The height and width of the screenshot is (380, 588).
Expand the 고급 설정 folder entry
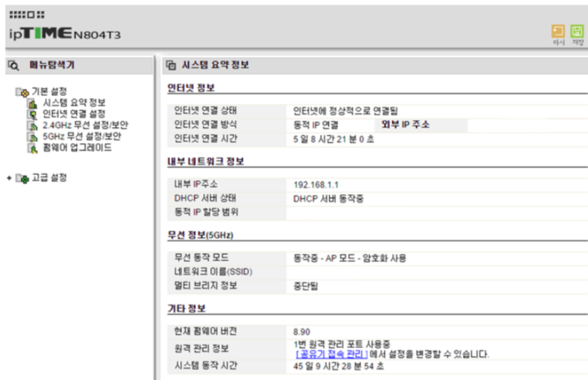(x=22, y=177)
